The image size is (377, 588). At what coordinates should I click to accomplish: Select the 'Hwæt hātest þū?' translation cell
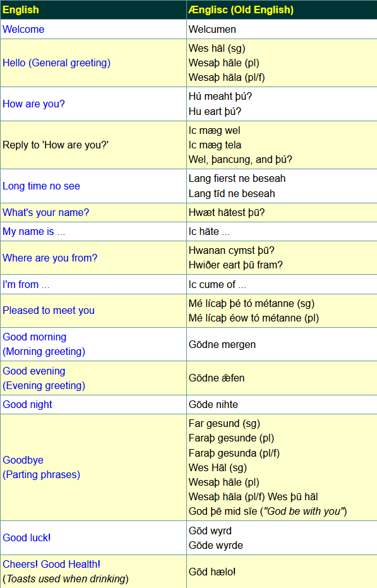pos(282,213)
